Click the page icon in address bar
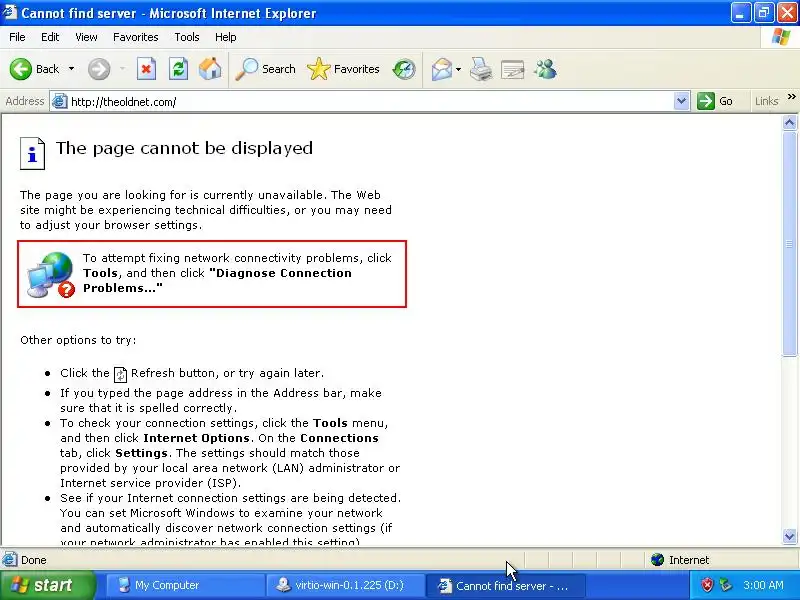This screenshot has height=600, width=800. click(60, 102)
